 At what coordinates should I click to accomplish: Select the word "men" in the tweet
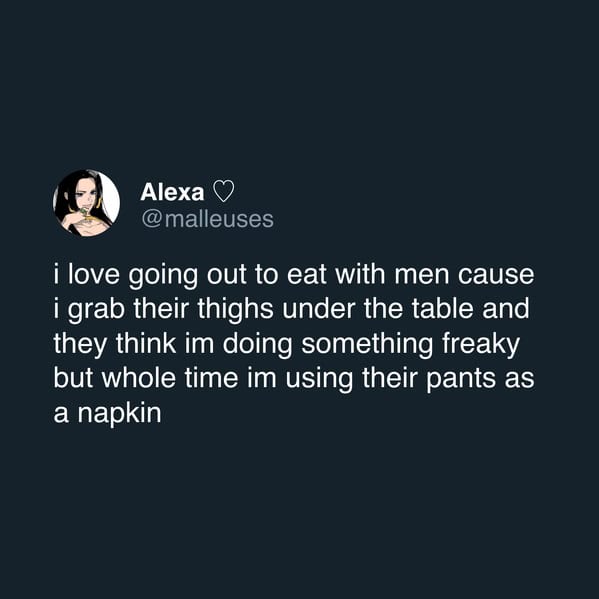422,275
